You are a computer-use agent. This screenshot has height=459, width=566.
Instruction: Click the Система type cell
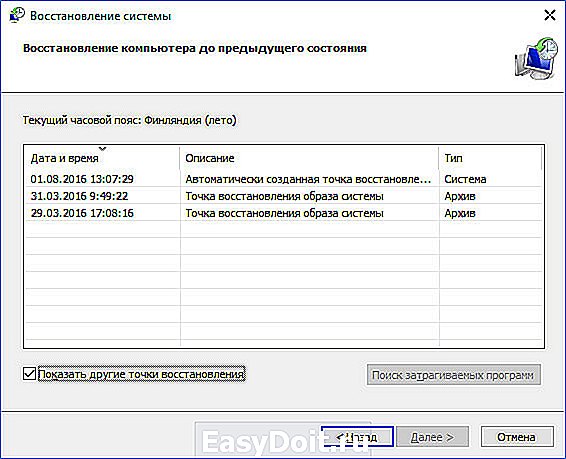point(465,179)
